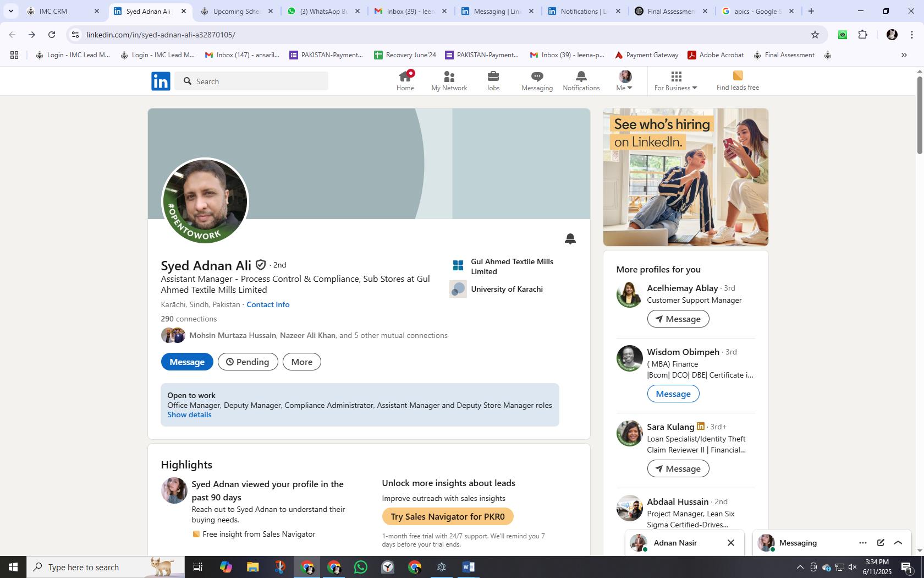Switch to apics Google Search tab
Image resolution: width=924 pixels, height=578 pixels.
pyautogui.click(x=758, y=11)
